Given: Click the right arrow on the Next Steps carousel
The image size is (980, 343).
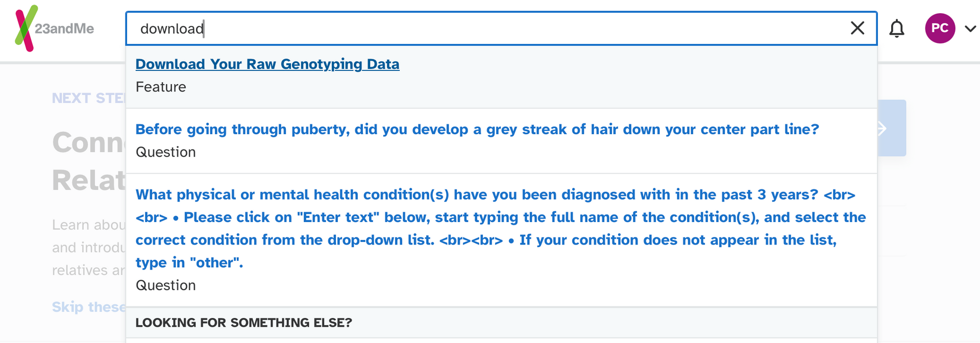Looking at the screenshot, I should coord(881,128).
